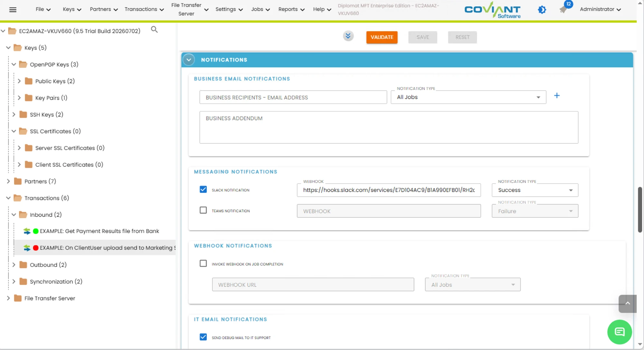Uncheck the Slack Notification checkbox

[x=203, y=190]
